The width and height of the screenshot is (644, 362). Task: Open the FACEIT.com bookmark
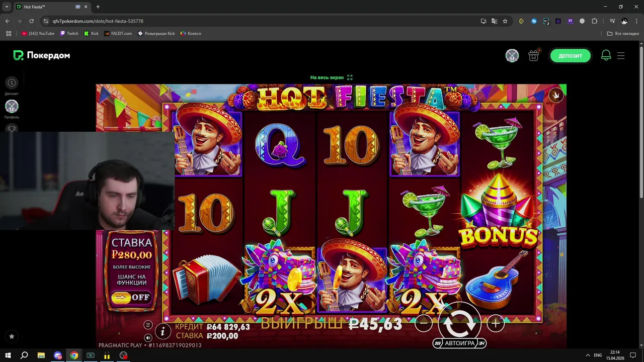pyautogui.click(x=118, y=33)
